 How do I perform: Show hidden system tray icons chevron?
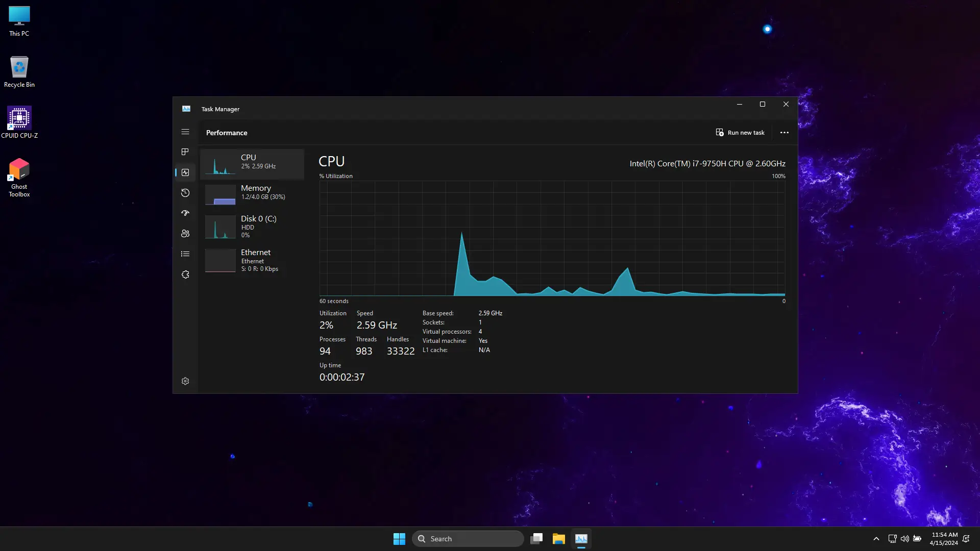coord(876,539)
